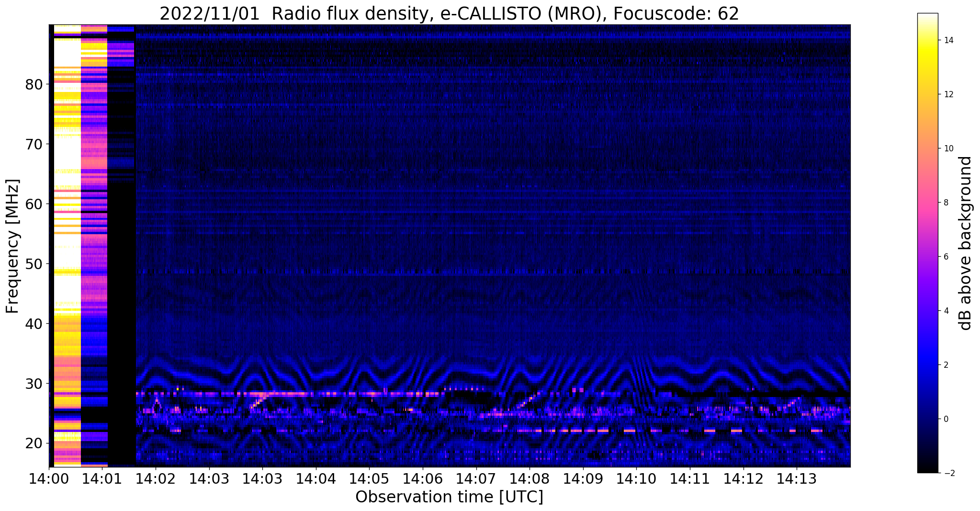The image size is (980, 511).
Task: Click the 'Observation time [UTC]' axis label
Action: [449, 497]
